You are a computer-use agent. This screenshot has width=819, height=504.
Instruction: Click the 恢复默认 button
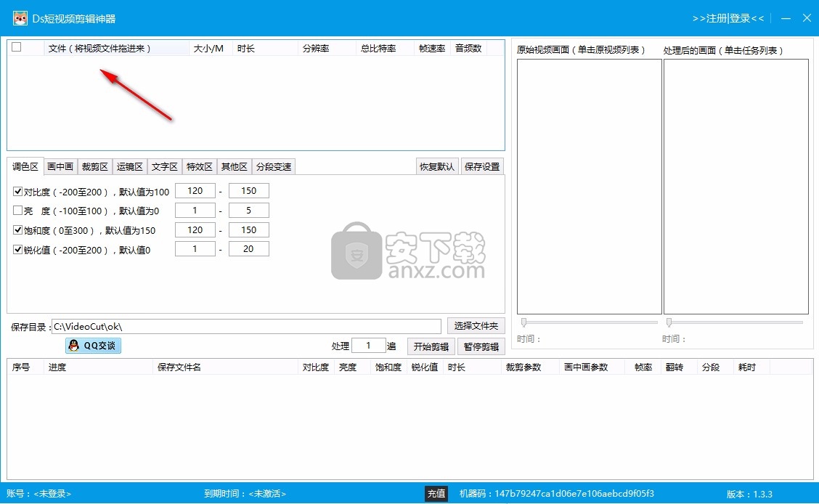pos(437,166)
